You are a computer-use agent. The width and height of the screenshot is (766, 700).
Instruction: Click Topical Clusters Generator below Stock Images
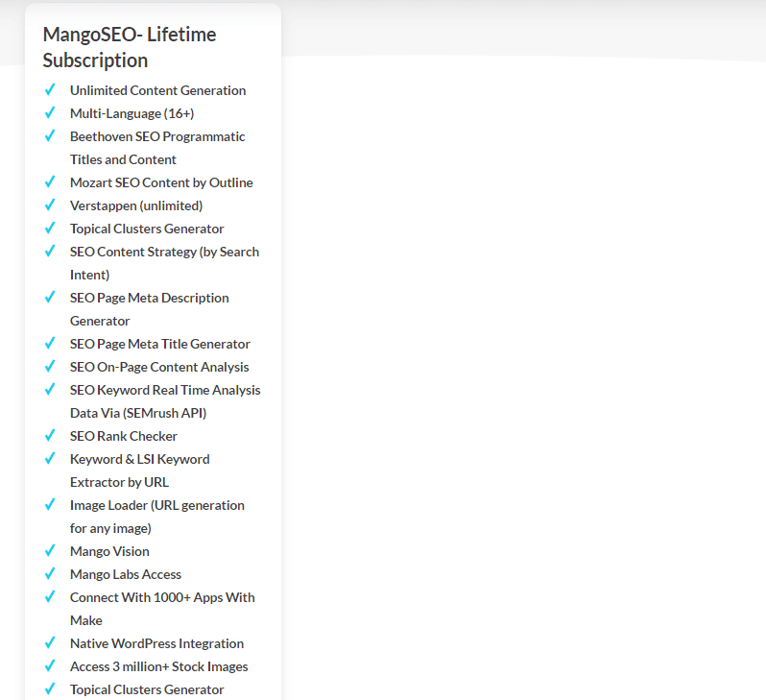(147, 689)
